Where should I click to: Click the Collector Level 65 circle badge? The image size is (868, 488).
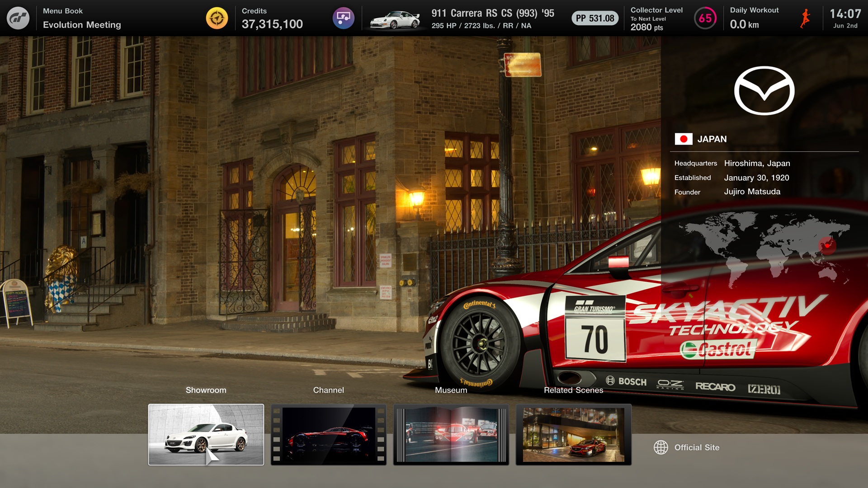coord(705,18)
